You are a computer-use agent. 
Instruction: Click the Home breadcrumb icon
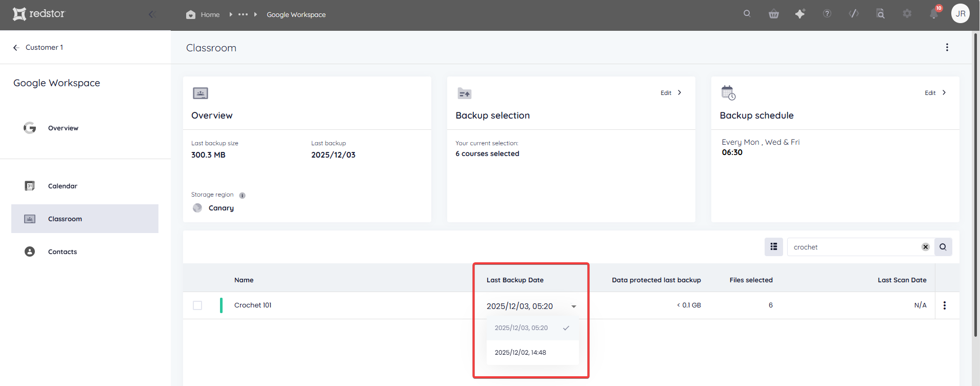pyautogui.click(x=191, y=14)
